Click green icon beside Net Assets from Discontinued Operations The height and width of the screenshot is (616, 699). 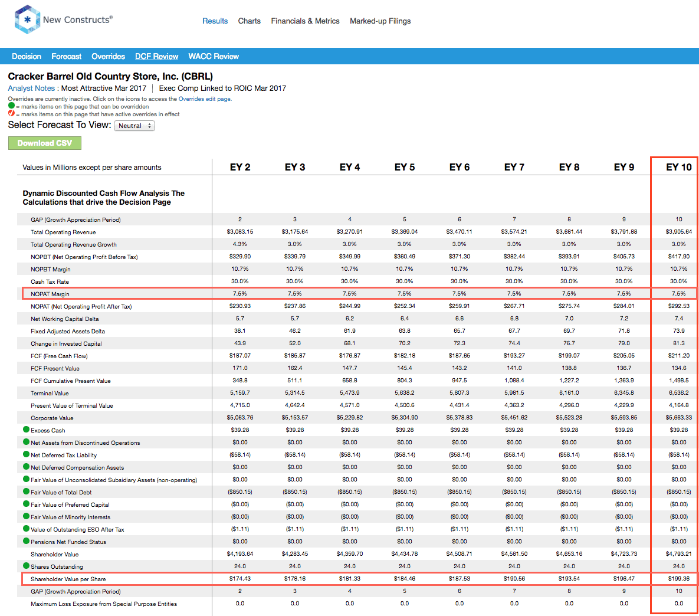point(26,442)
